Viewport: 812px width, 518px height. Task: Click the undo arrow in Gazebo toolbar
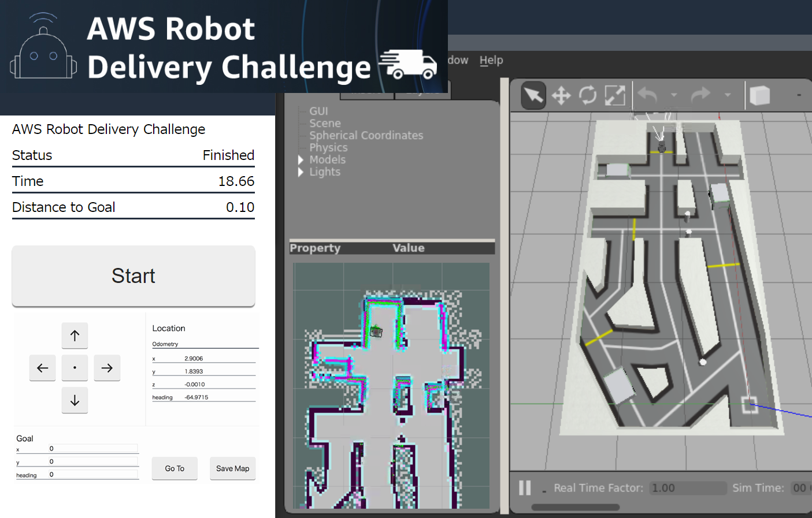(647, 95)
